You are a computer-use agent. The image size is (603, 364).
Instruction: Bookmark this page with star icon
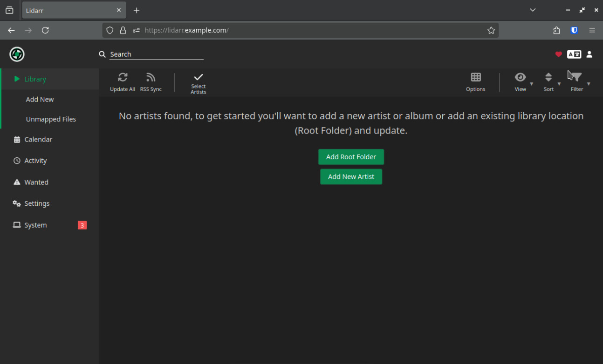click(491, 30)
